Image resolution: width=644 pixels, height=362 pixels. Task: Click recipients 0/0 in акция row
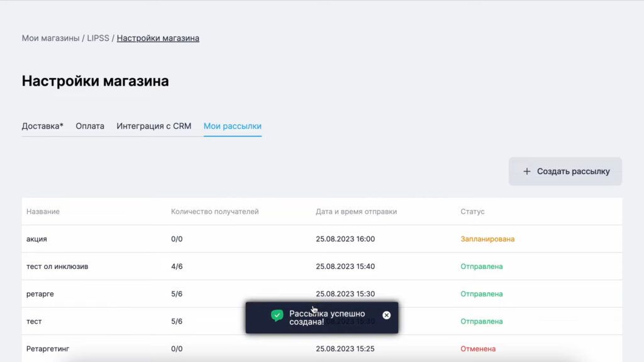tap(177, 239)
